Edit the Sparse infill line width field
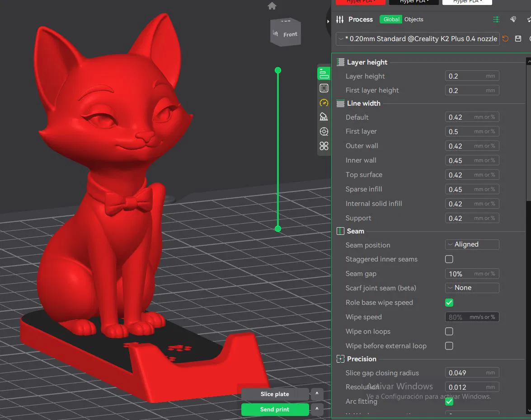 coord(472,189)
